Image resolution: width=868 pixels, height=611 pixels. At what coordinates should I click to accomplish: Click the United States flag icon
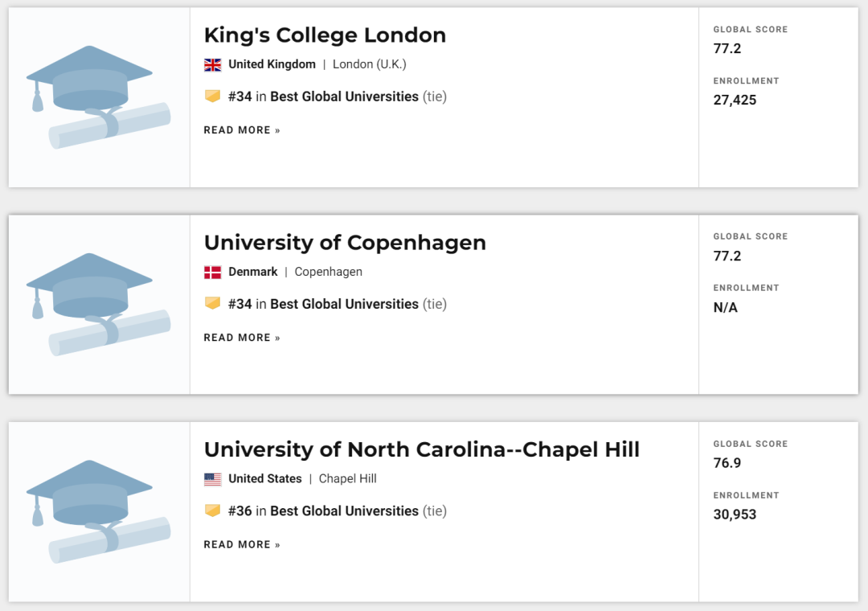pyautogui.click(x=212, y=479)
